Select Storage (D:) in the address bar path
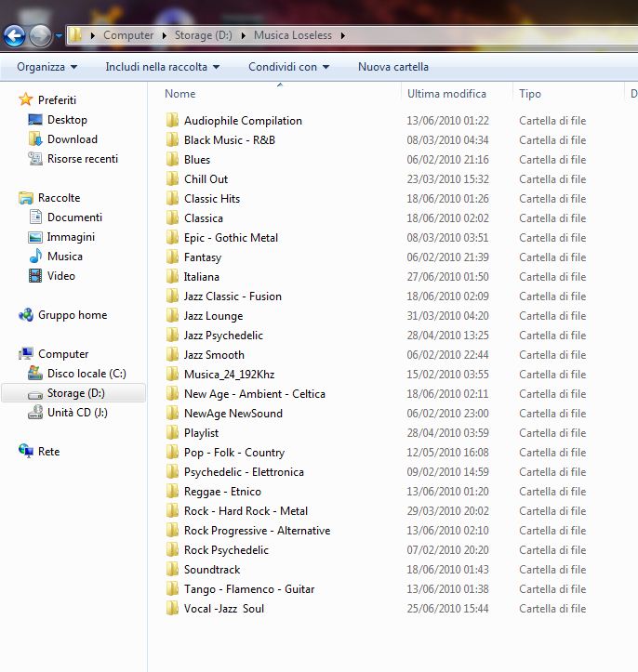The width and height of the screenshot is (638, 672). [x=204, y=35]
